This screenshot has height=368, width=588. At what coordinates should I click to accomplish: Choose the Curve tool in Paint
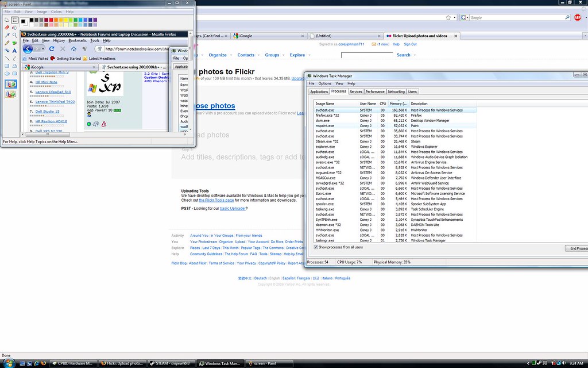(x=14, y=58)
